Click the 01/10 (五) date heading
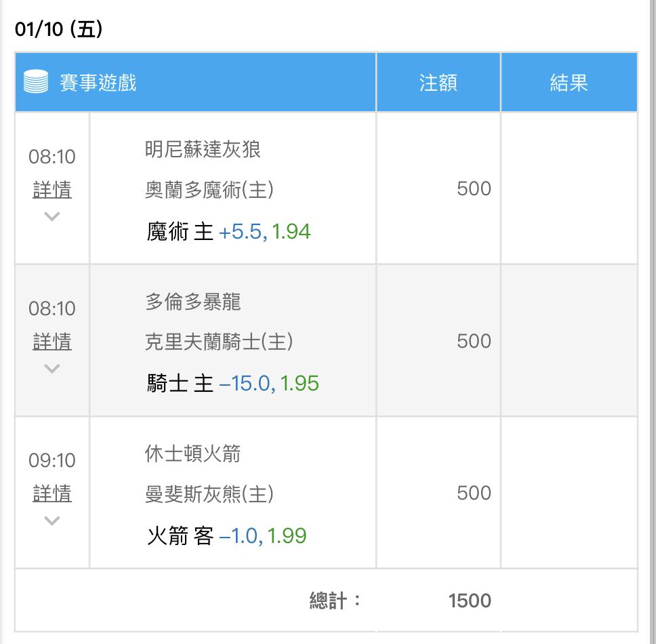 [58, 29]
